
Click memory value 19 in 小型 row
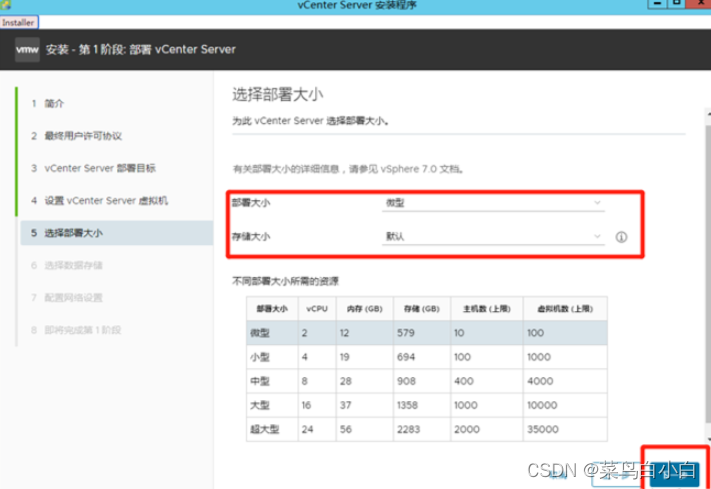pos(345,357)
